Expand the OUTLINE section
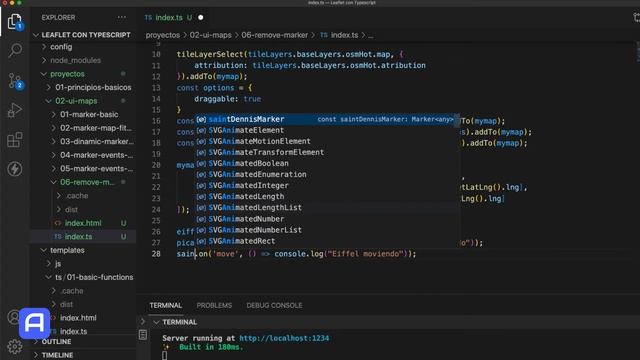This screenshot has height=360, width=640. [83, 342]
